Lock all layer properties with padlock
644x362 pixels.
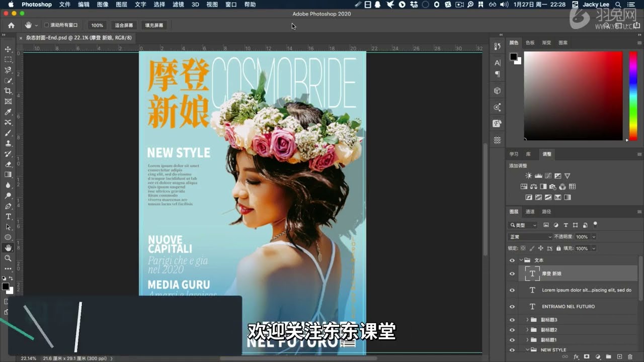[558, 248]
